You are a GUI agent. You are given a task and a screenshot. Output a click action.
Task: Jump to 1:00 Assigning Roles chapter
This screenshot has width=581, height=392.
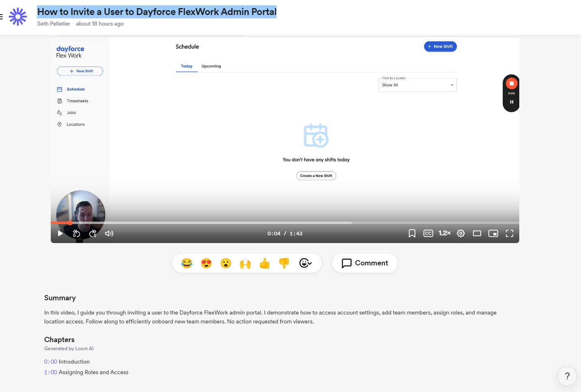(86, 372)
